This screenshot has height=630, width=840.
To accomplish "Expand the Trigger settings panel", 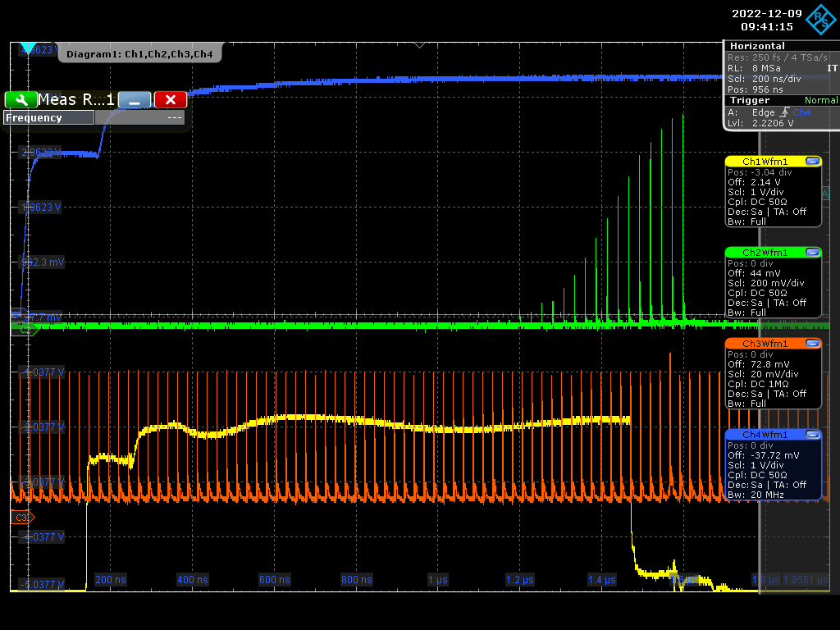I will coord(751,99).
